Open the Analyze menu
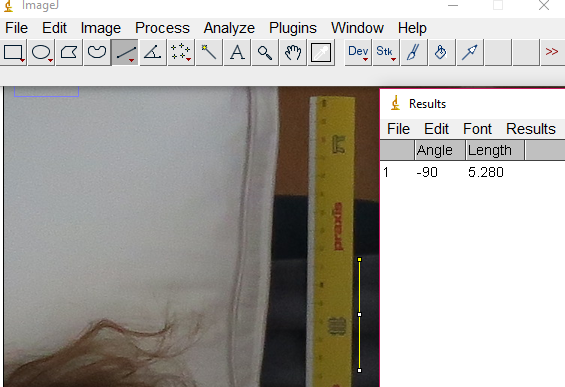Screen dimensions: 565x387 coord(229,28)
